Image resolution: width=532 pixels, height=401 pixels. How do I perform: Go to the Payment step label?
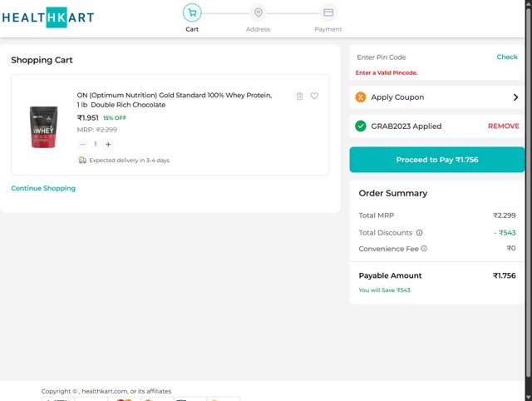coord(328,29)
